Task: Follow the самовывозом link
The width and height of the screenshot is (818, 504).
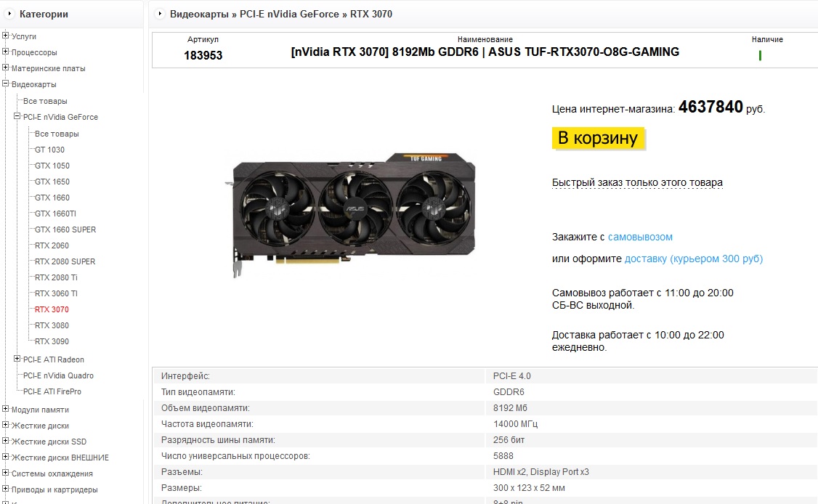Action: [640, 237]
